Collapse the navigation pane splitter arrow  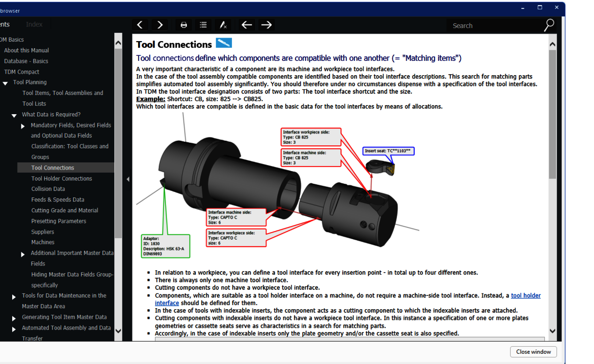128,179
